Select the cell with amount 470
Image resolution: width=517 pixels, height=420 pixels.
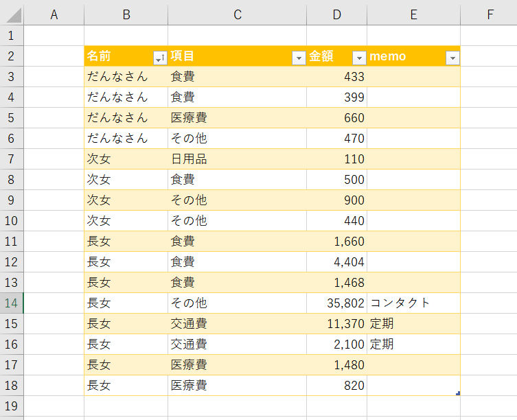(x=336, y=138)
